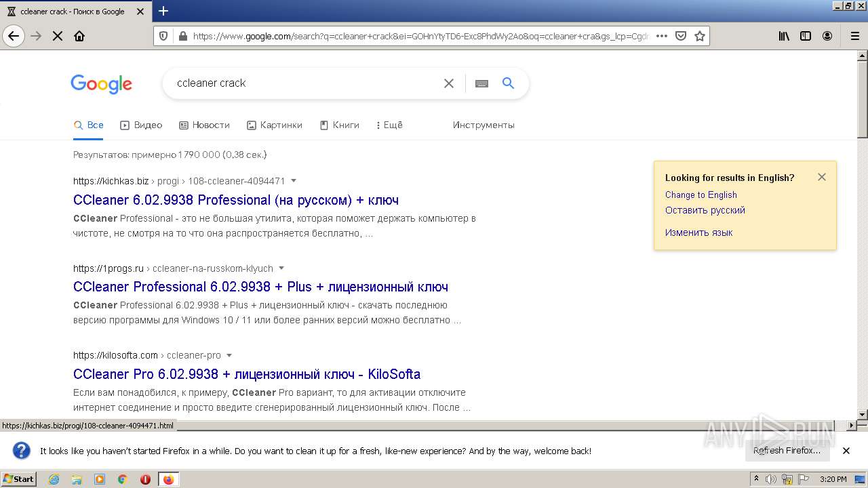
Task: Click 'Оставить русский' link
Action: [705, 210]
